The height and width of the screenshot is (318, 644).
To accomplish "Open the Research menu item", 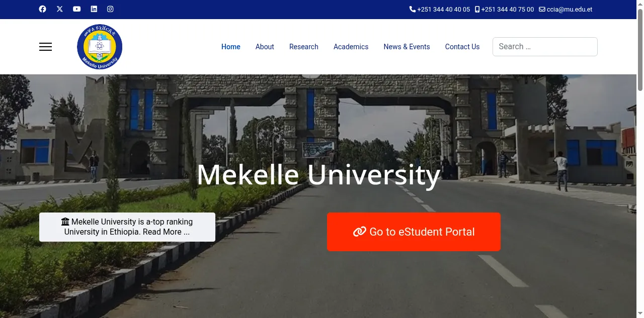I will point(304,47).
